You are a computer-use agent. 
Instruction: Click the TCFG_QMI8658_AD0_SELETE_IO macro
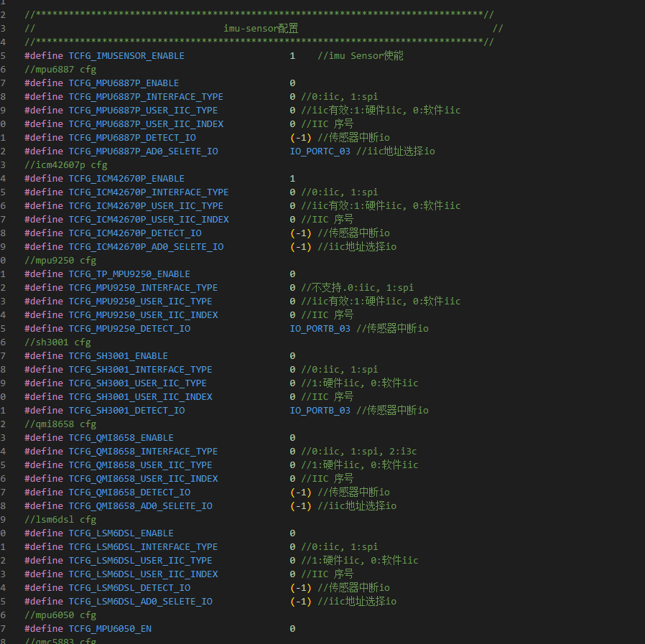coord(140,505)
